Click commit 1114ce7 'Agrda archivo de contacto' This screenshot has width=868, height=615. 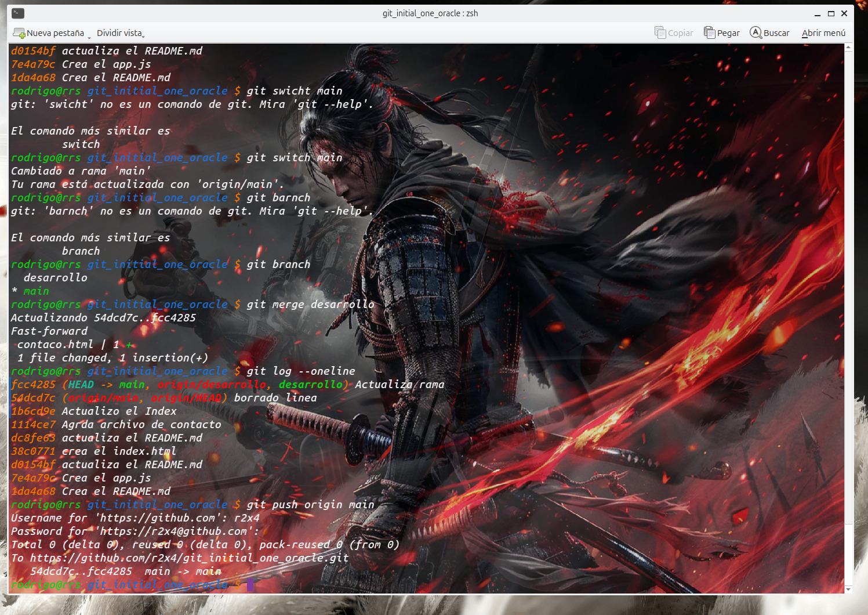click(x=116, y=425)
